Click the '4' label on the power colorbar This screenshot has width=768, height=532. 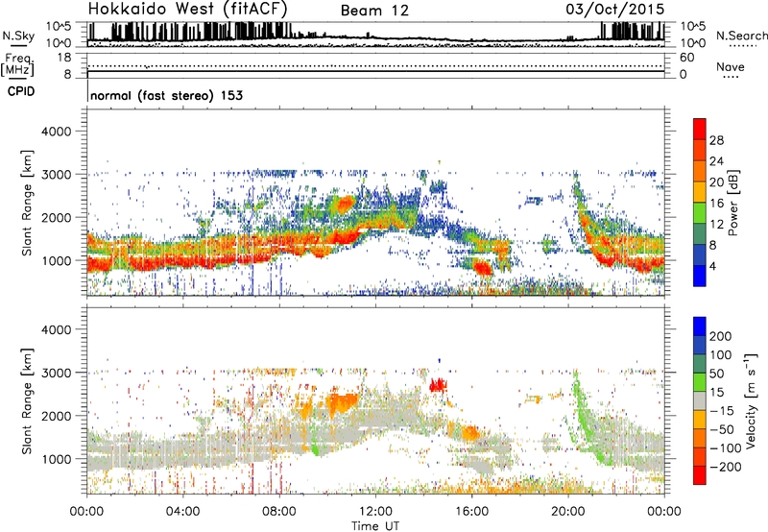tap(712, 267)
